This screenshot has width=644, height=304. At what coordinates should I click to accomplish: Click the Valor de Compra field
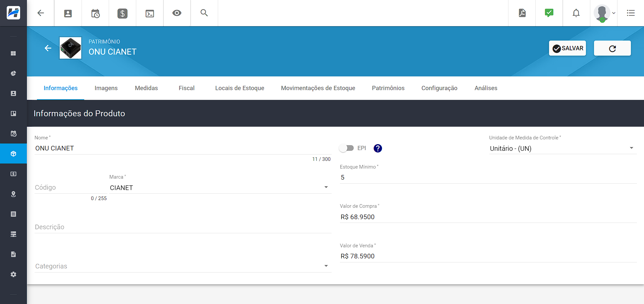click(x=488, y=217)
